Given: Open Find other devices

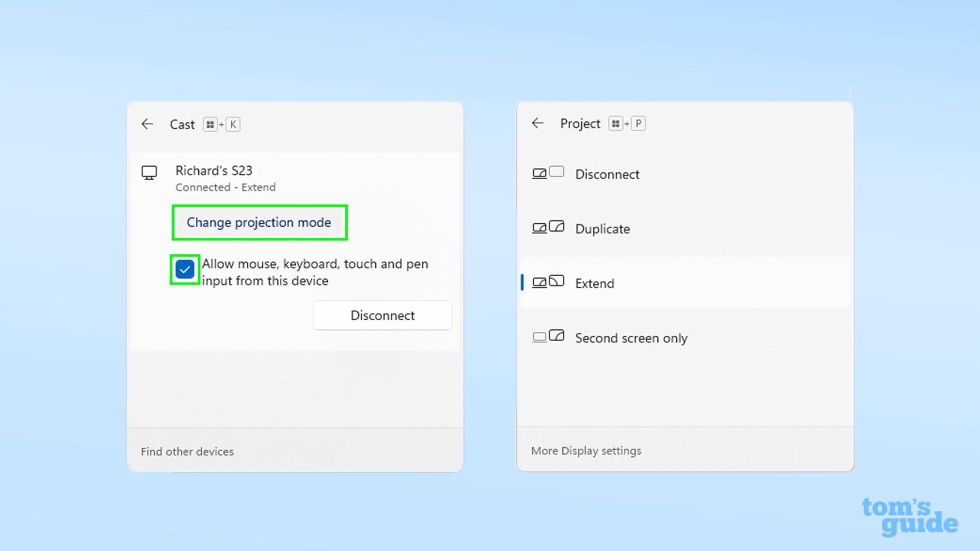Looking at the screenshot, I should 187,451.
